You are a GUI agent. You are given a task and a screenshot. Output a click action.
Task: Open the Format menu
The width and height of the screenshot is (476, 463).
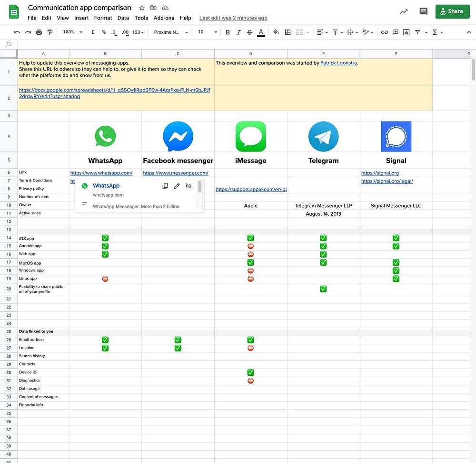coord(103,18)
